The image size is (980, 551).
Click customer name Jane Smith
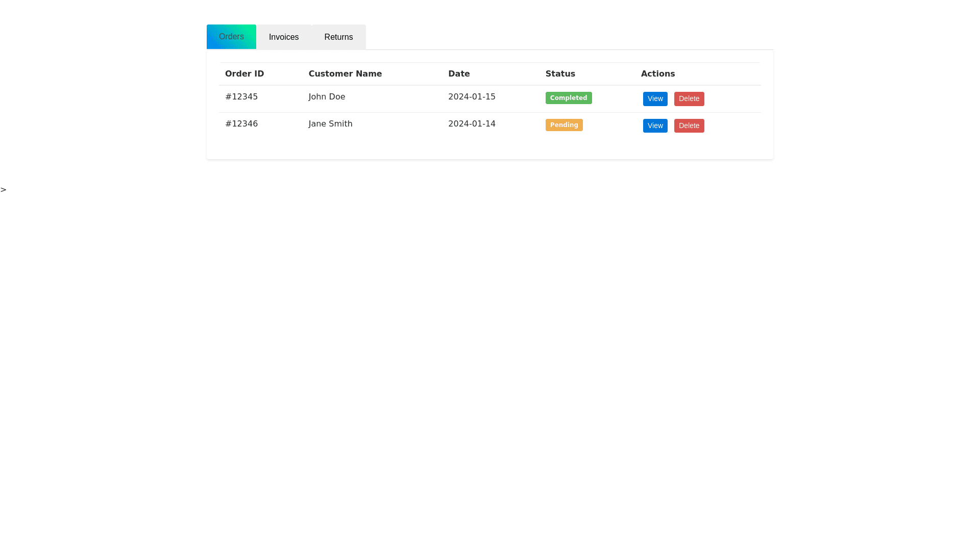pyautogui.click(x=330, y=124)
